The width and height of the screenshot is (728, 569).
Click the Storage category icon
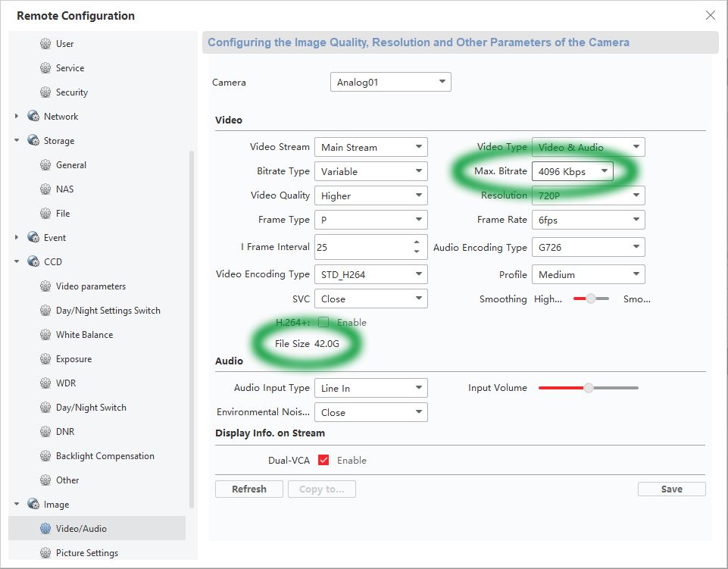point(33,141)
